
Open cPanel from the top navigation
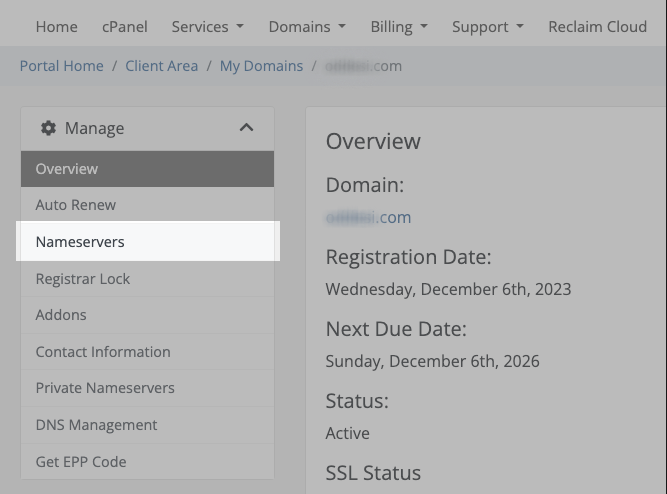[x=125, y=27]
